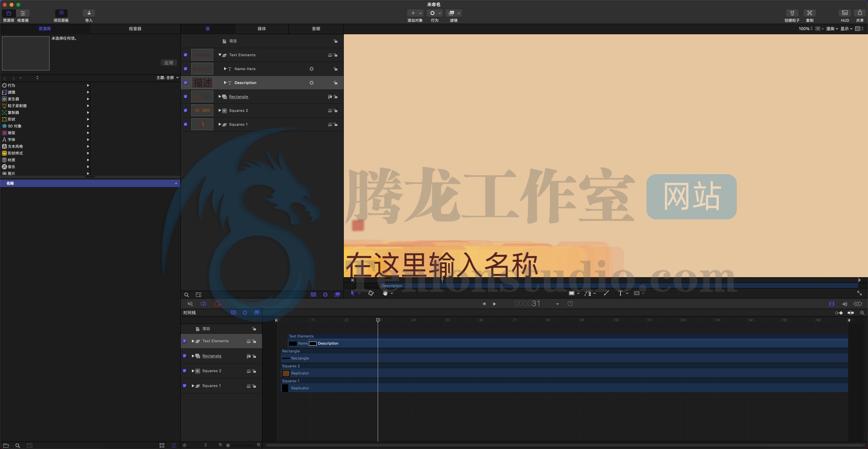
Task: Expand Squares 1 group in Layers list
Action: tap(220, 124)
